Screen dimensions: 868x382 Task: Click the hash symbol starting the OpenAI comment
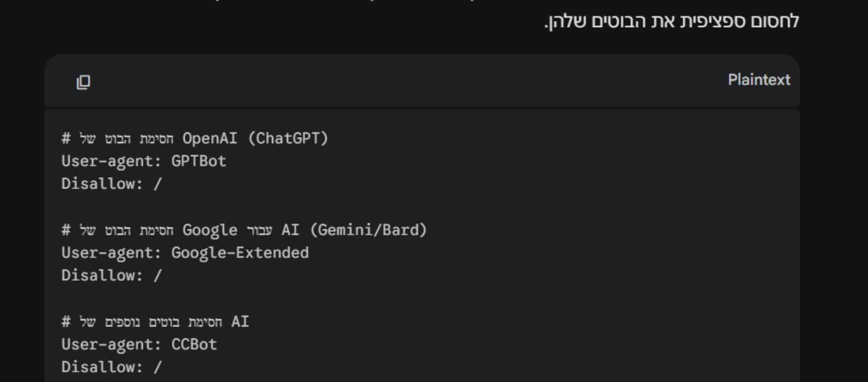coord(66,138)
